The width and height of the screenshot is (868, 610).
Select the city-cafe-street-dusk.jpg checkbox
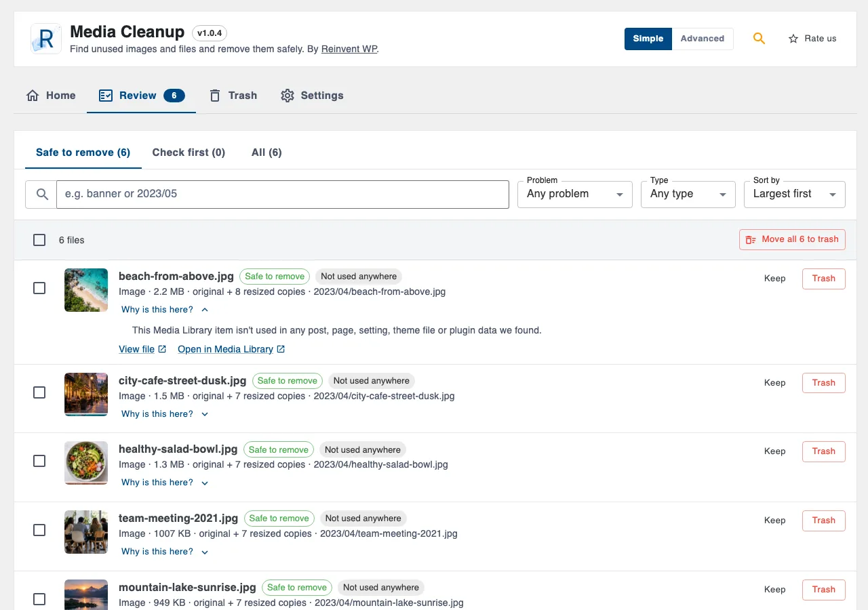[39, 392]
